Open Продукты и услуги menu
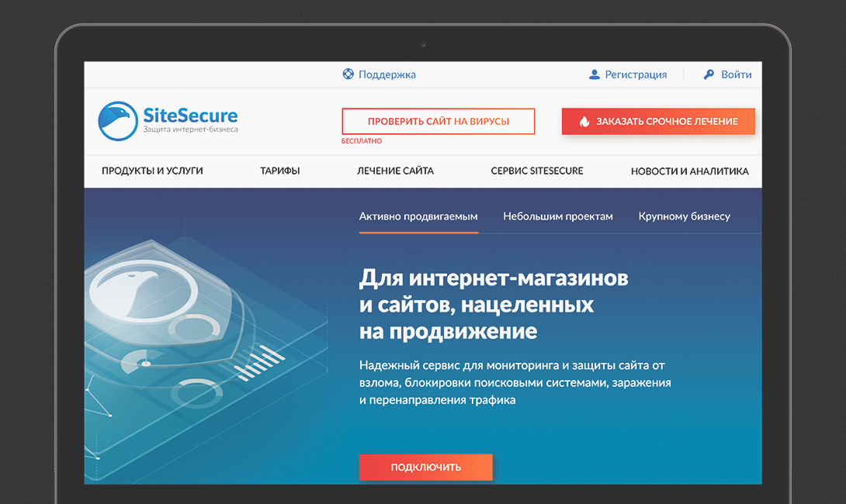This screenshot has width=846, height=504. point(152,171)
